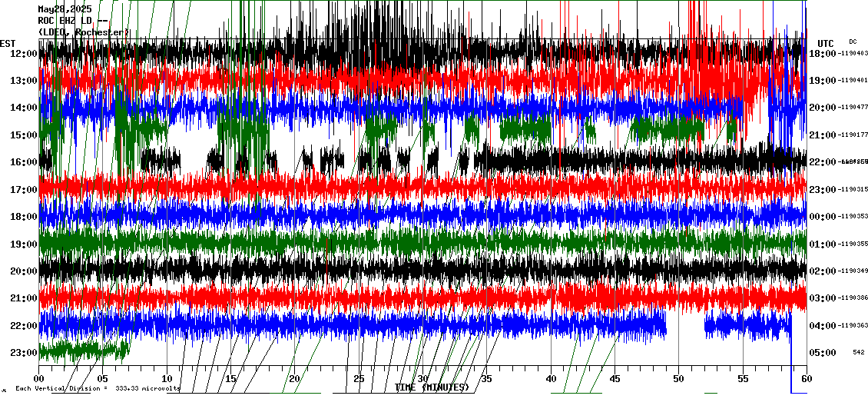Click the DC offset column header
Viewport: 868px width, 399px height.
tap(853, 42)
